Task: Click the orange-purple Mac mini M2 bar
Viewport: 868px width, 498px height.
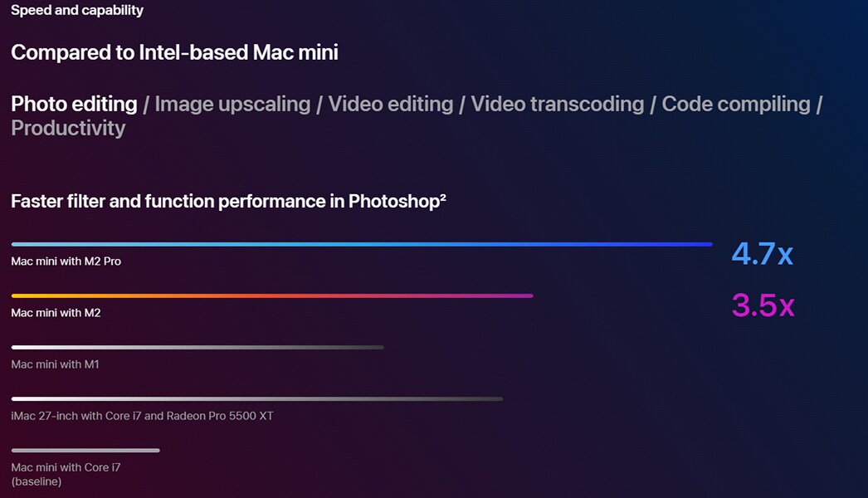Action: click(x=272, y=295)
